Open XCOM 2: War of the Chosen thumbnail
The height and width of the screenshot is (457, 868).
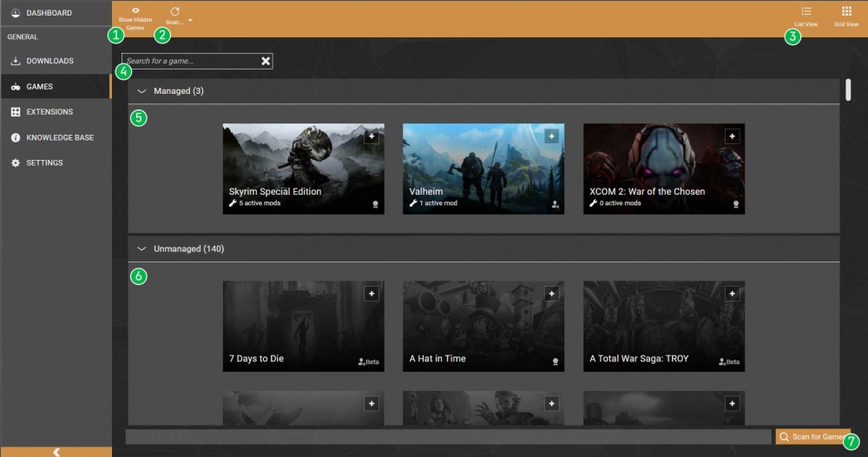(x=664, y=169)
